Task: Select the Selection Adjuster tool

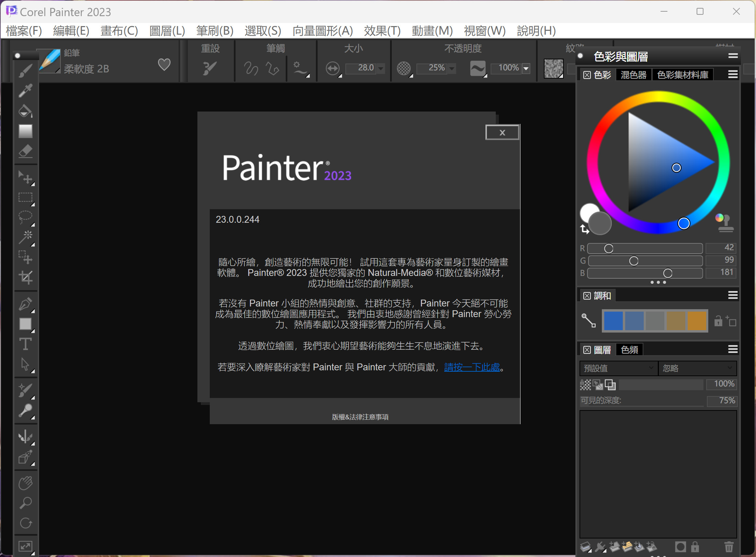Action: pos(25,257)
